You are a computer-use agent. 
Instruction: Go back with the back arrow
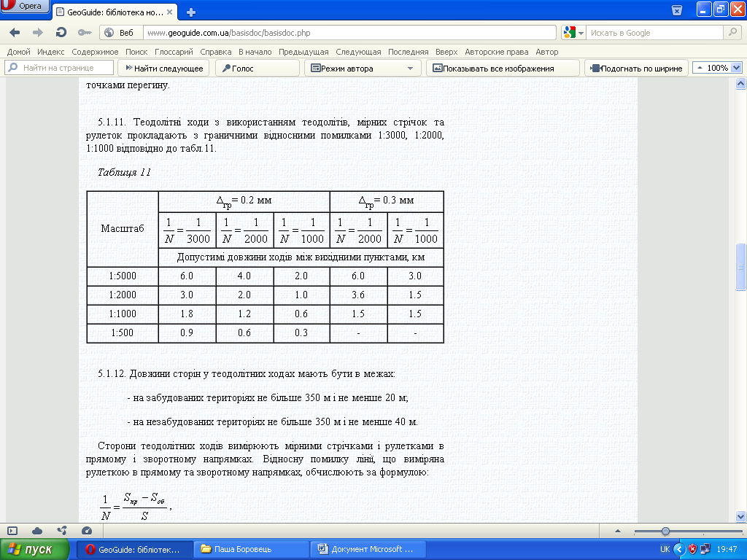(x=15, y=32)
